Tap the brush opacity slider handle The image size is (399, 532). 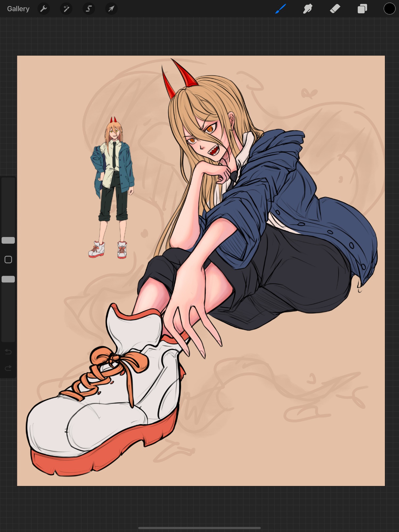coord(8,279)
